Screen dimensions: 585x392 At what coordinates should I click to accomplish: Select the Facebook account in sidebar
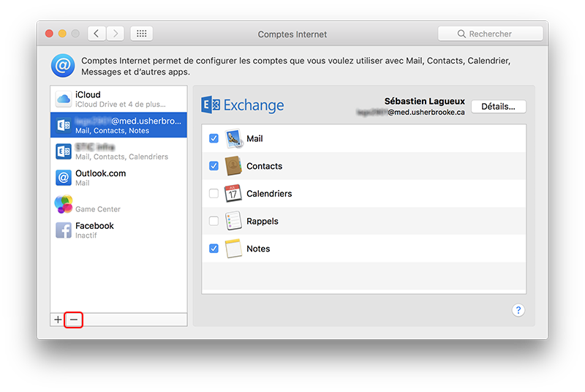click(118, 230)
